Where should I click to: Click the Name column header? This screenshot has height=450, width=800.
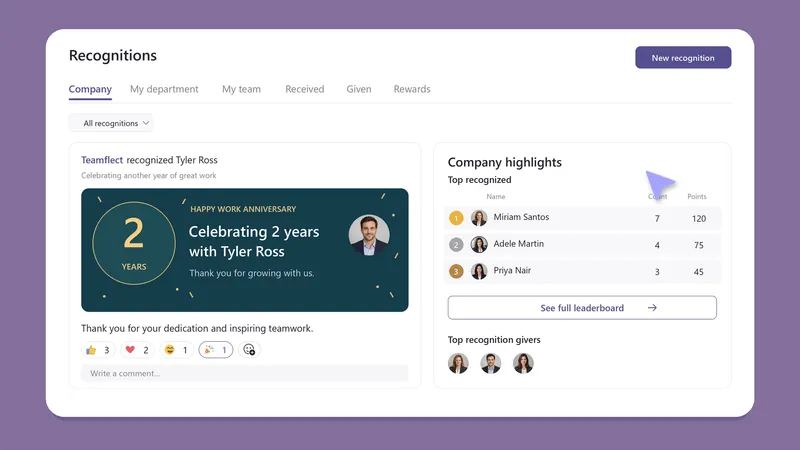[496, 196]
